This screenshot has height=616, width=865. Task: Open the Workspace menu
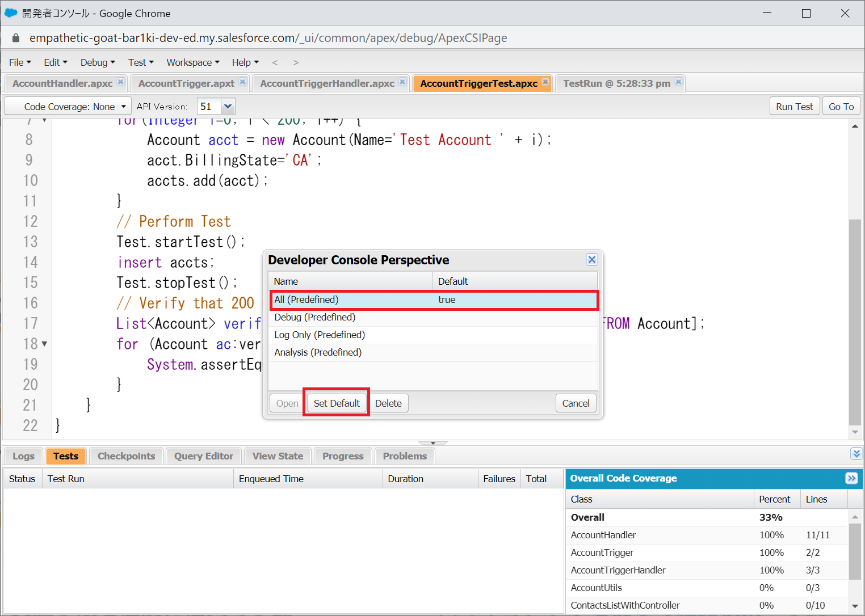tap(193, 62)
